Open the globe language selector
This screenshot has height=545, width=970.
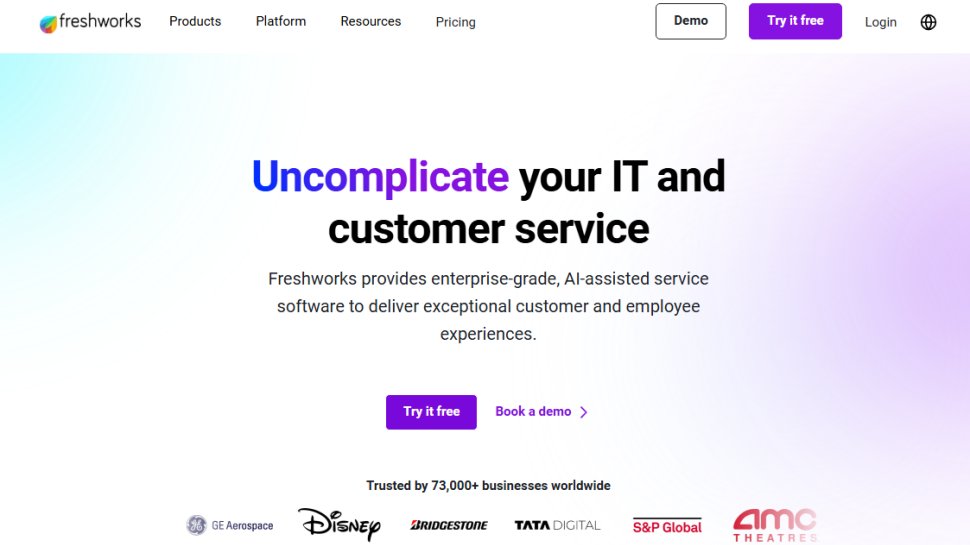(x=928, y=22)
